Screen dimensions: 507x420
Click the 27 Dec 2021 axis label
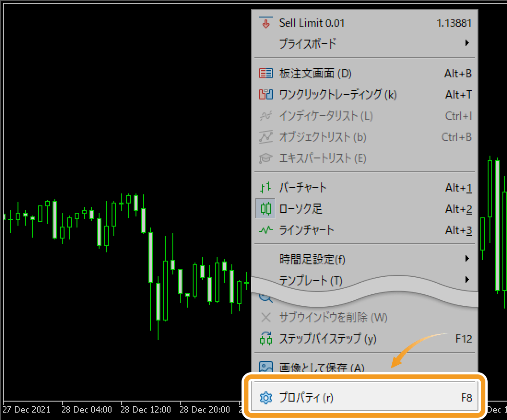(x=26, y=410)
